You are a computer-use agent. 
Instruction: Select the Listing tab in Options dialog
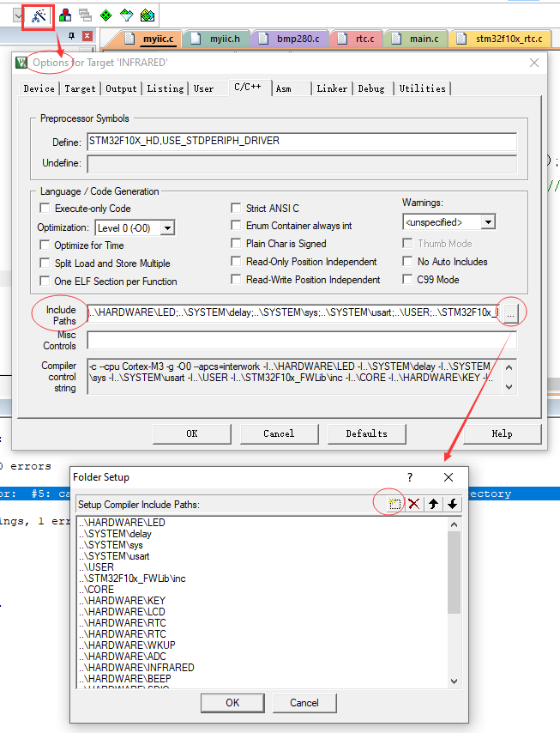point(166,88)
